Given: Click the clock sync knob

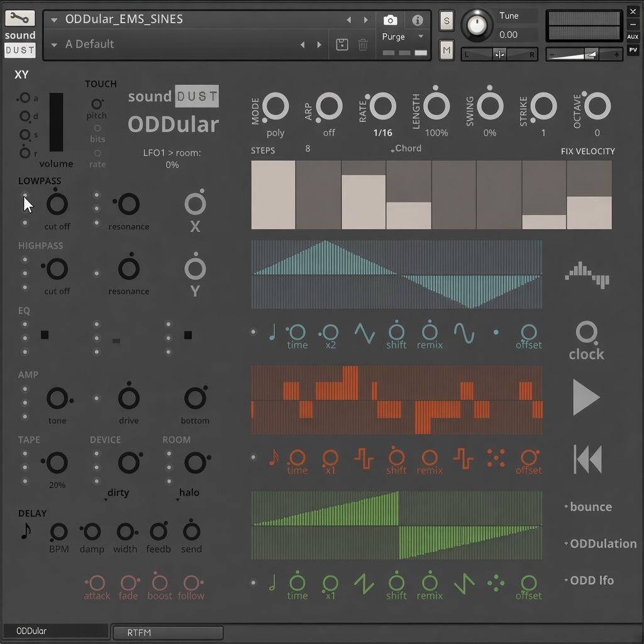Looking at the screenshot, I should point(587,332).
